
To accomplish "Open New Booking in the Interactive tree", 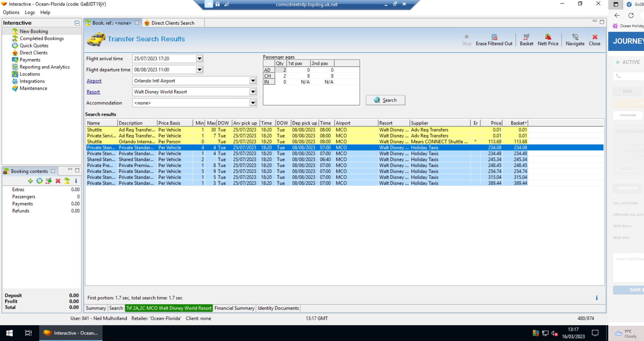I will pyautogui.click(x=34, y=31).
